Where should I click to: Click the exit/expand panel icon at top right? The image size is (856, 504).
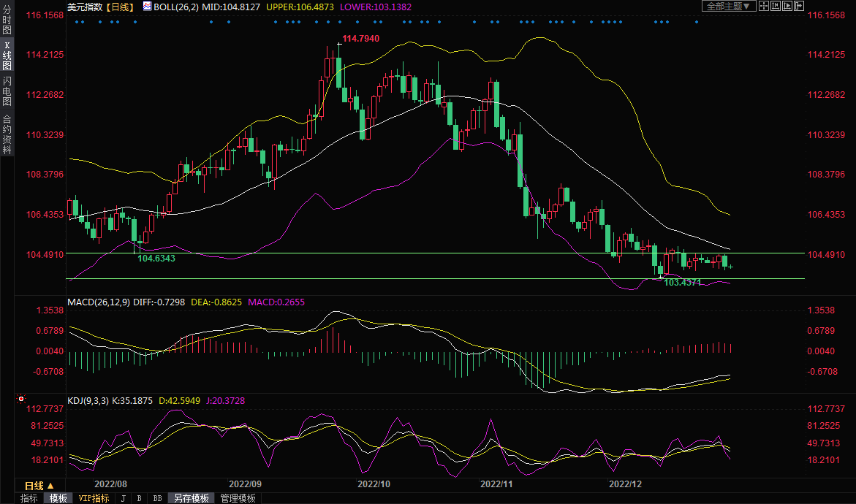point(798,6)
